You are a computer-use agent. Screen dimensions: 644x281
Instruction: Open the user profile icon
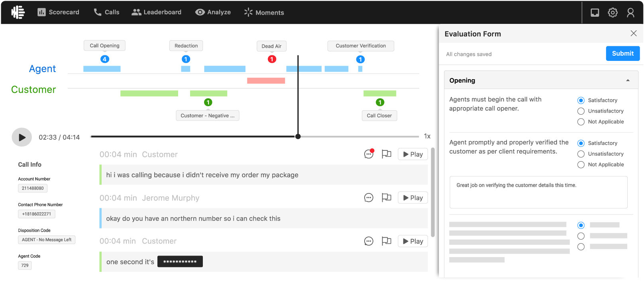[630, 13]
